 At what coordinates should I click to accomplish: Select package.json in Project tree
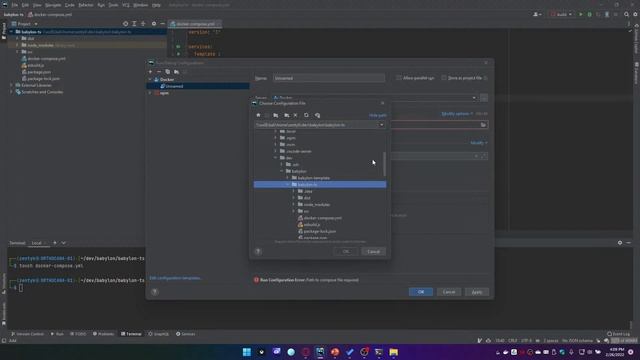click(39, 72)
